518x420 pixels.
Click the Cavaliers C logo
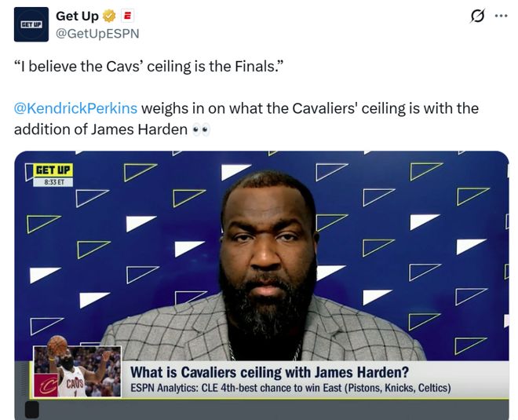coord(46,385)
